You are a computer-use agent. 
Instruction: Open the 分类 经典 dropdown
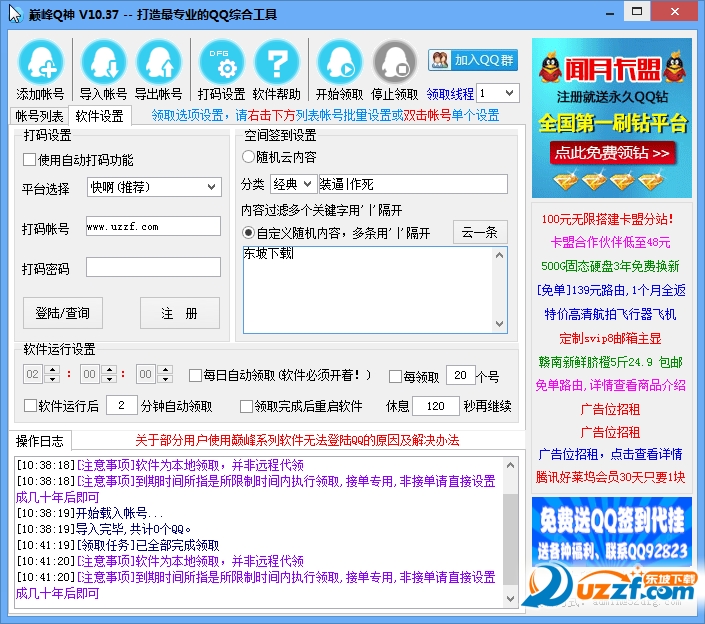(293, 184)
